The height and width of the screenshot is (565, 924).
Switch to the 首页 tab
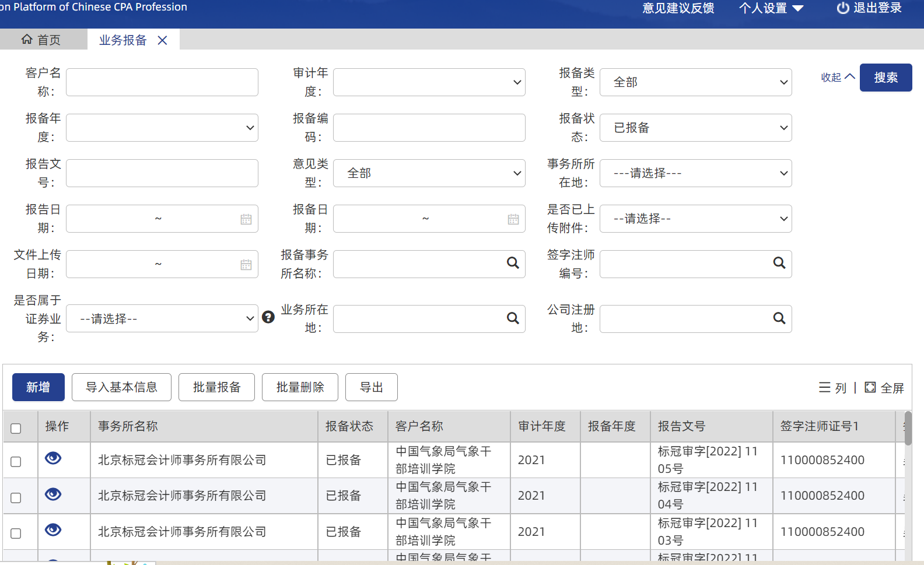pyautogui.click(x=42, y=40)
